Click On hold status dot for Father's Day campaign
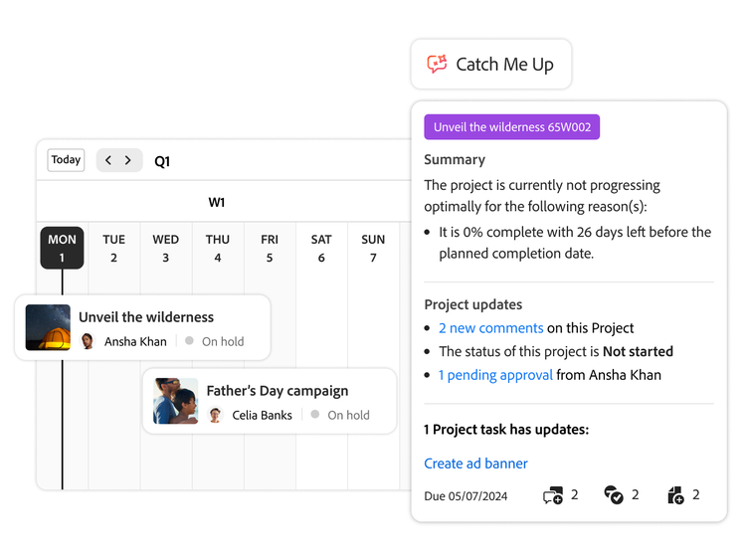Image resolution: width=746 pixels, height=560 pixels. tap(315, 415)
